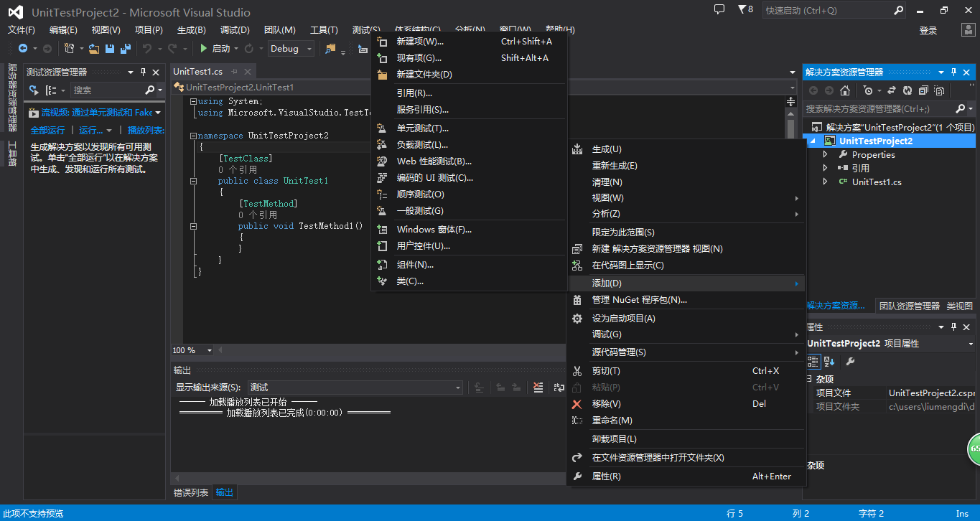
Task: Click the Find in Files toolbar icon
Action: 330,49
